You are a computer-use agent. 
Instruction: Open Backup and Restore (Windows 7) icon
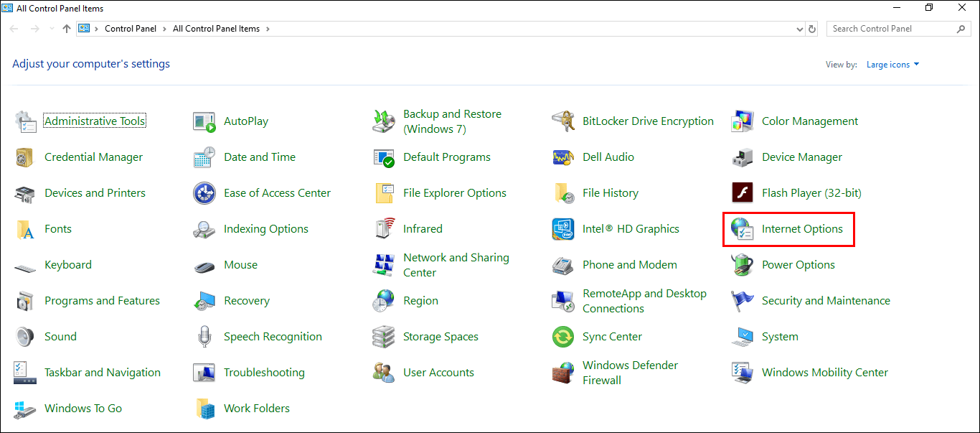tap(384, 121)
